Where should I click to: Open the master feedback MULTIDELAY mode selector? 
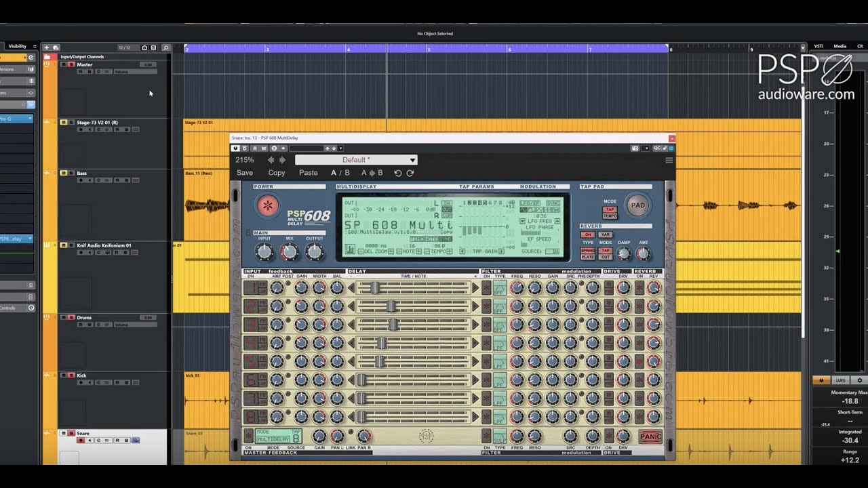tap(273, 440)
